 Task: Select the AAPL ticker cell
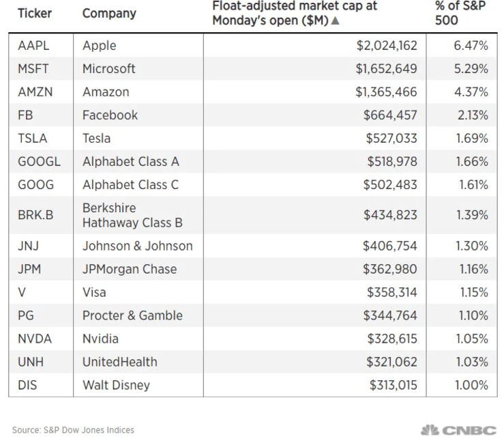[x=34, y=46]
